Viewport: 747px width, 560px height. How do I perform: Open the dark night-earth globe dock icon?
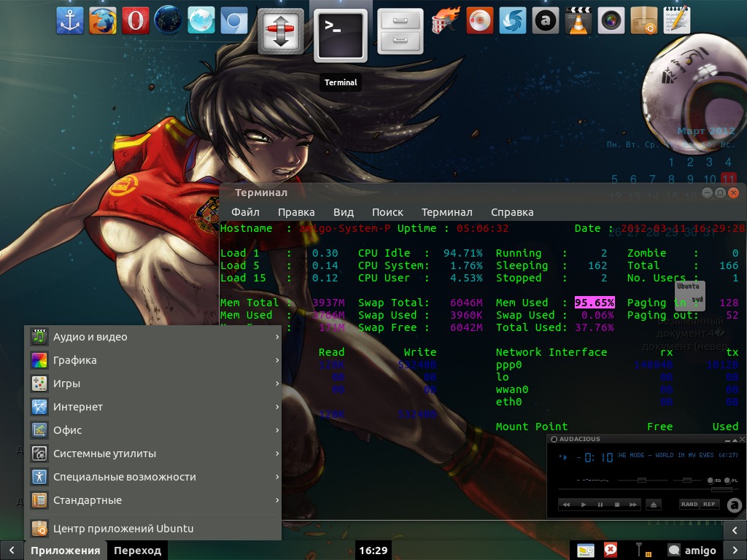(x=169, y=20)
